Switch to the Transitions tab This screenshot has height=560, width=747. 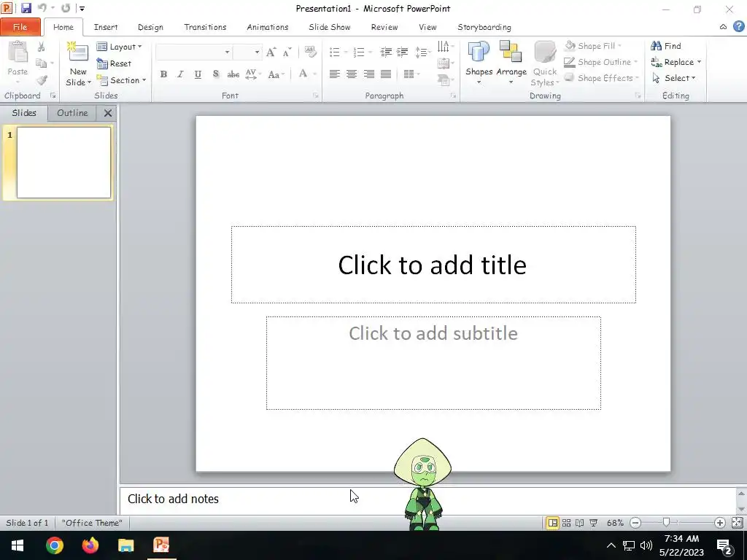tap(205, 27)
